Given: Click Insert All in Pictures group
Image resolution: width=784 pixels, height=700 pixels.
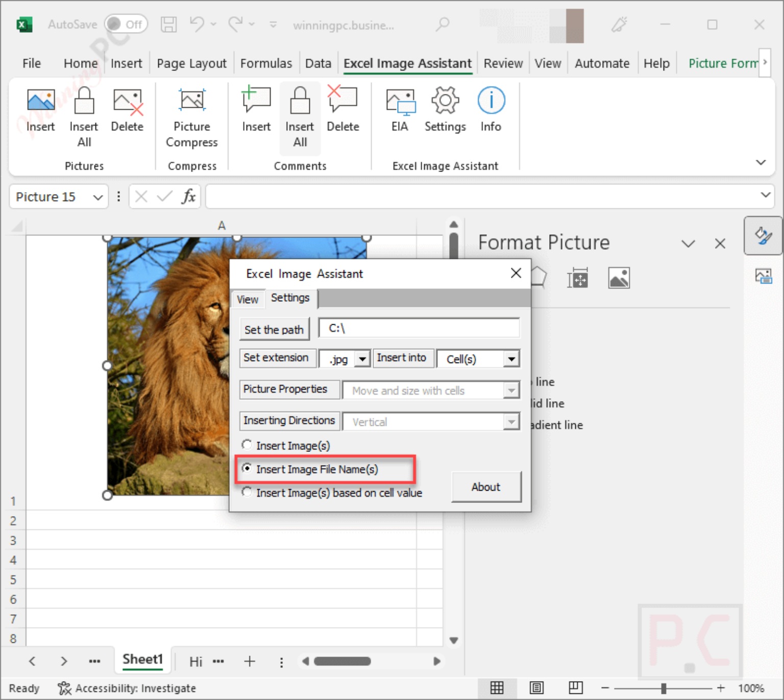Looking at the screenshot, I should click(x=84, y=117).
